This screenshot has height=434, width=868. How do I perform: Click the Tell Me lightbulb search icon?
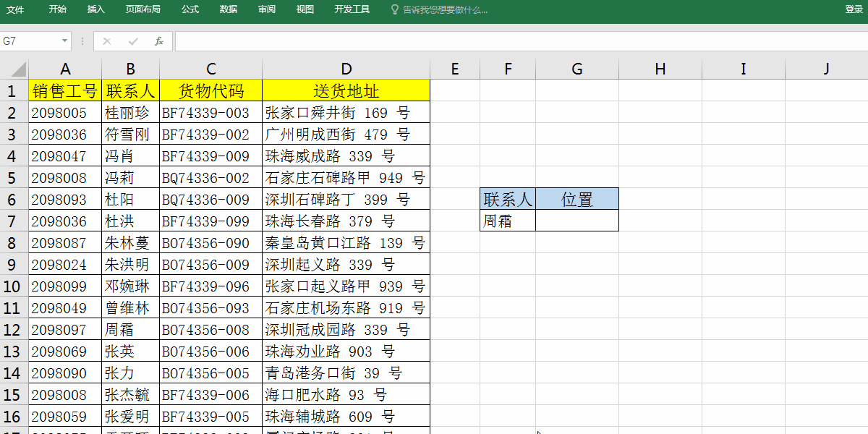tap(393, 10)
